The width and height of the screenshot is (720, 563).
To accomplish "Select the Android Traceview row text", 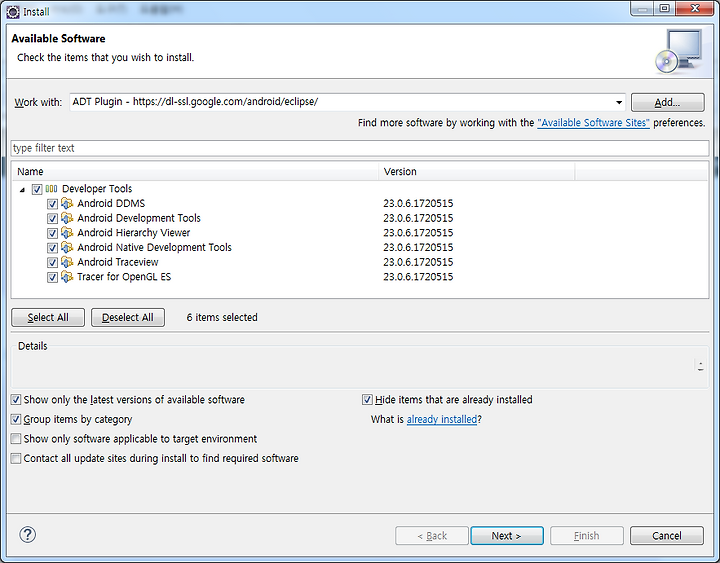I will [x=118, y=262].
